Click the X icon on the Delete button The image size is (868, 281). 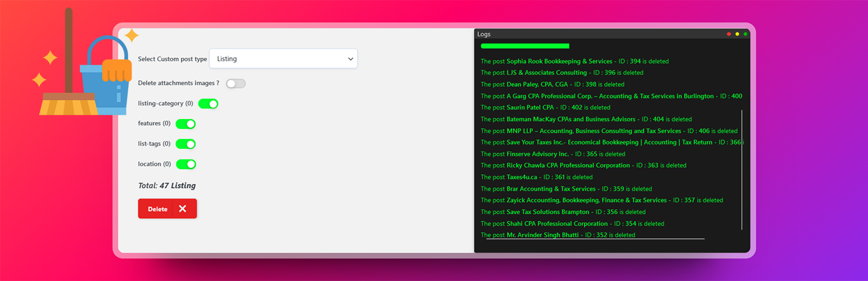182,209
